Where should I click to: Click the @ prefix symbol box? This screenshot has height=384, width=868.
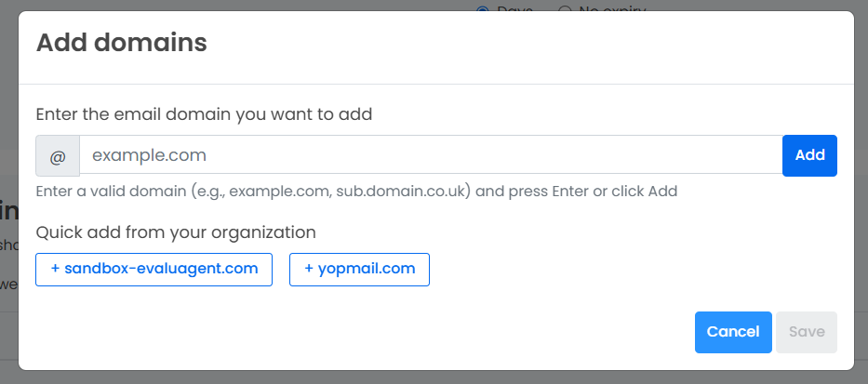58,156
